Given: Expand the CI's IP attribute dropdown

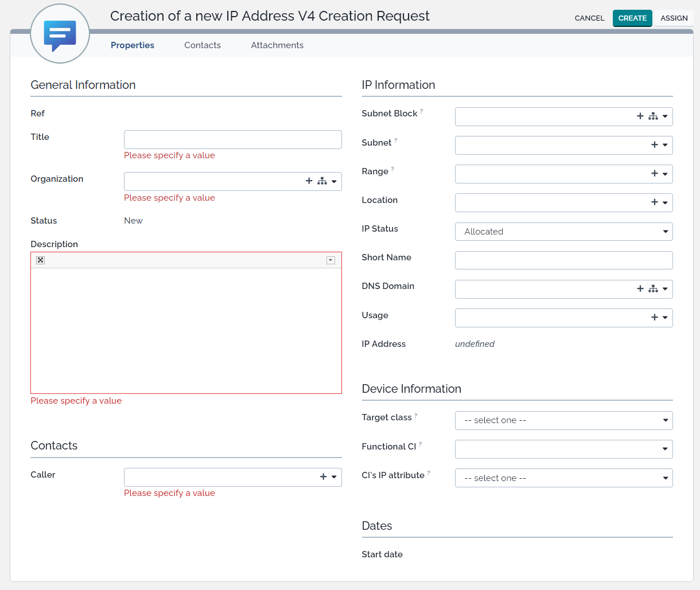Looking at the screenshot, I should pyautogui.click(x=563, y=478).
